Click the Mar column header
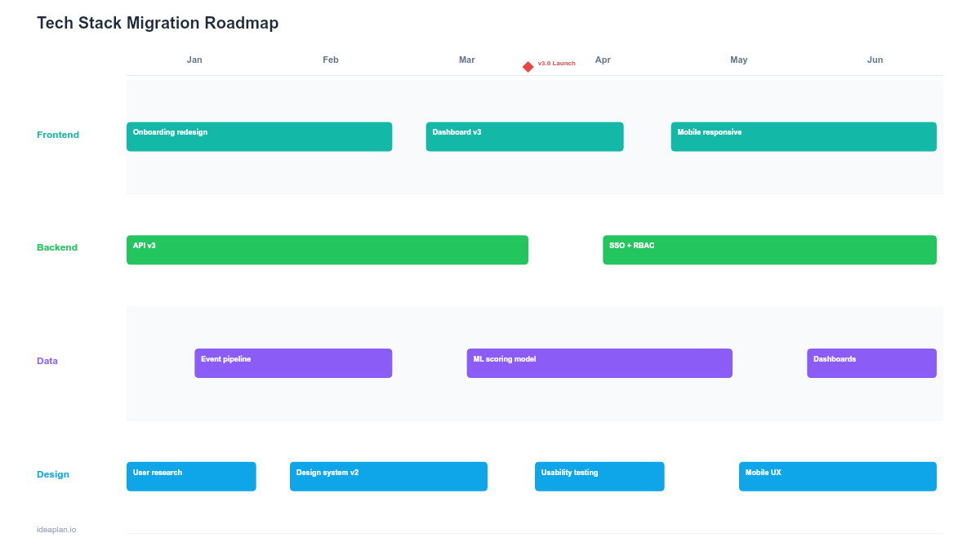 click(466, 60)
